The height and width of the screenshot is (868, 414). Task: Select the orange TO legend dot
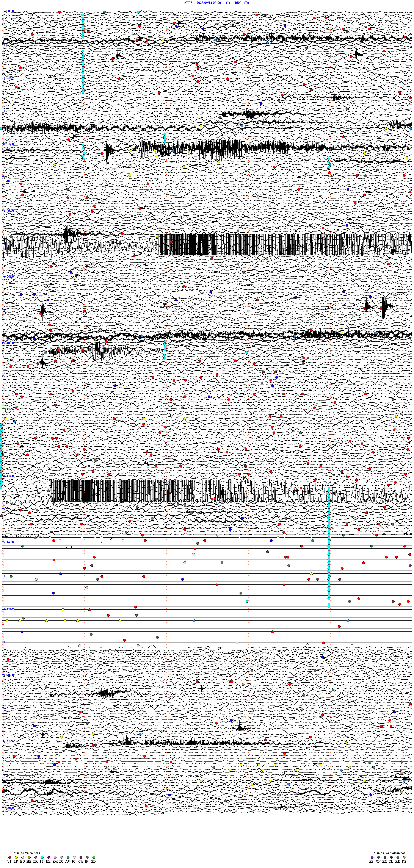61,857
